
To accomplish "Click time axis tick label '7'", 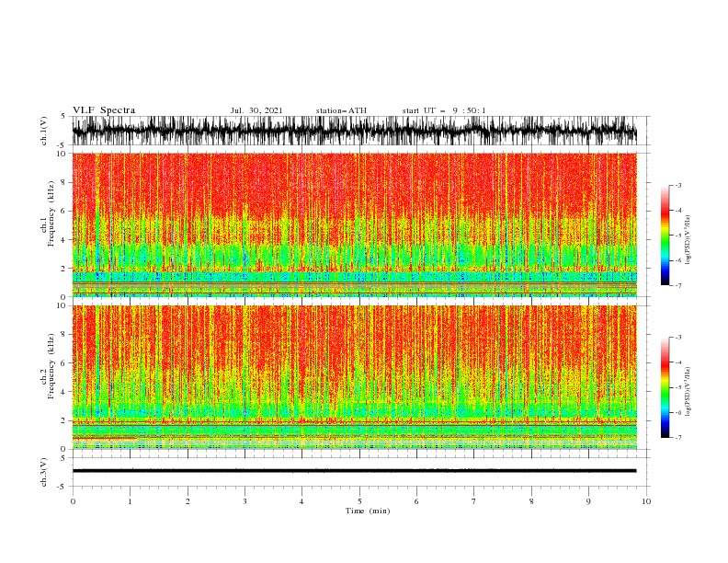I will pos(474,501).
